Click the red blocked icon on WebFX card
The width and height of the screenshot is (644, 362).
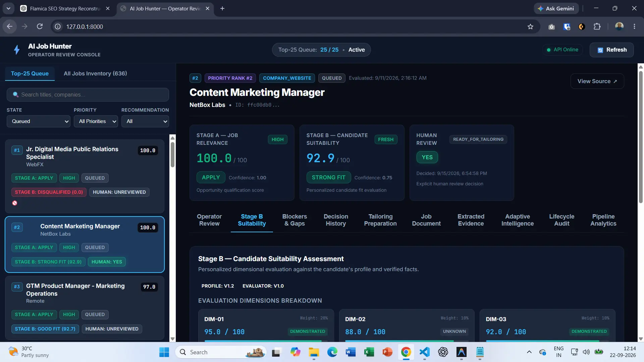[15, 203]
